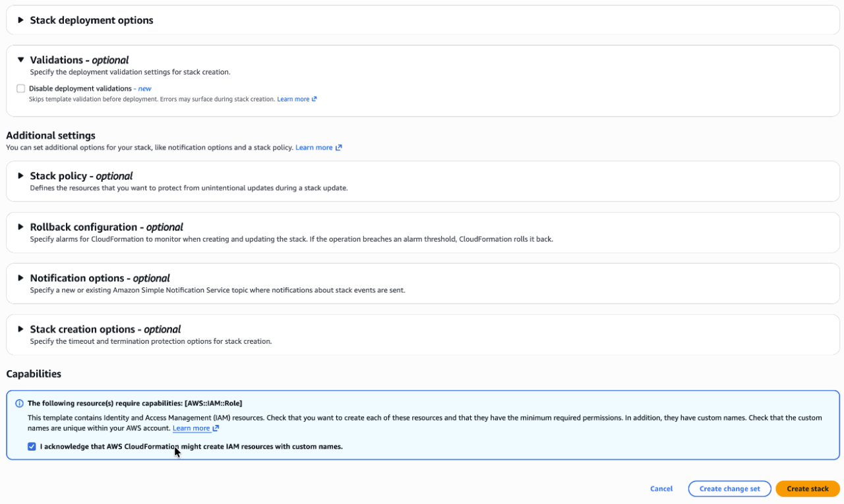Image resolution: width=844 pixels, height=504 pixels.
Task: Click the Cancel button
Action: tap(661, 489)
